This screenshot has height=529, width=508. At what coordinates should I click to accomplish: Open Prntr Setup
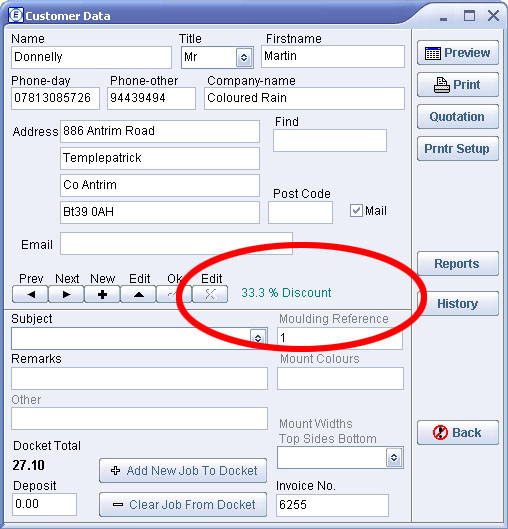(458, 149)
